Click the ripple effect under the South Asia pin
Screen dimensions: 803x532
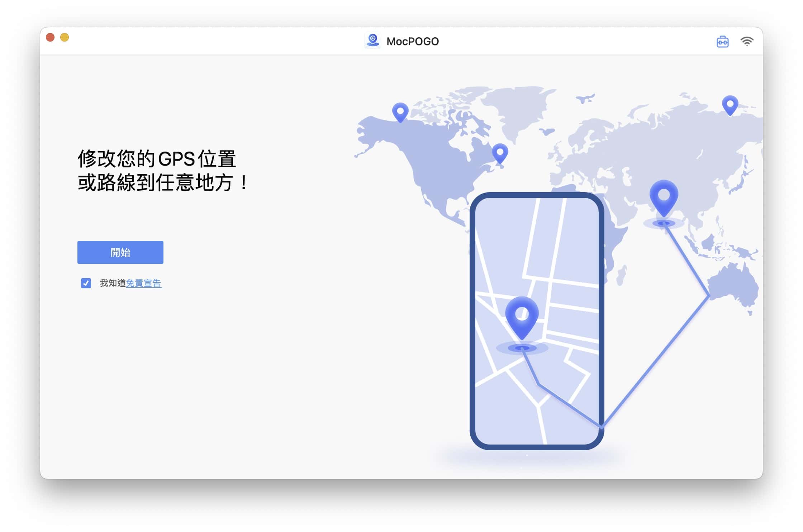pos(664,223)
